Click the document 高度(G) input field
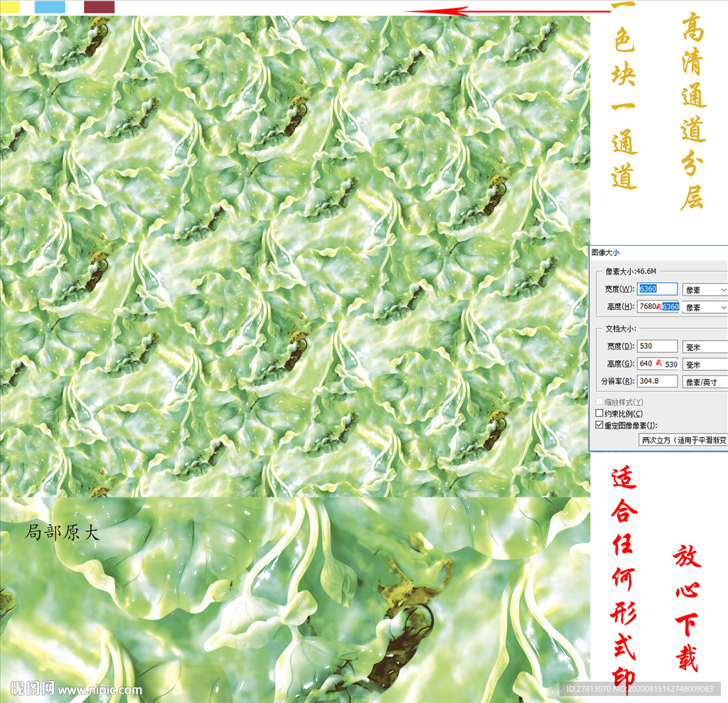Screen dimensions: 728x703 click(x=658, y=363)
